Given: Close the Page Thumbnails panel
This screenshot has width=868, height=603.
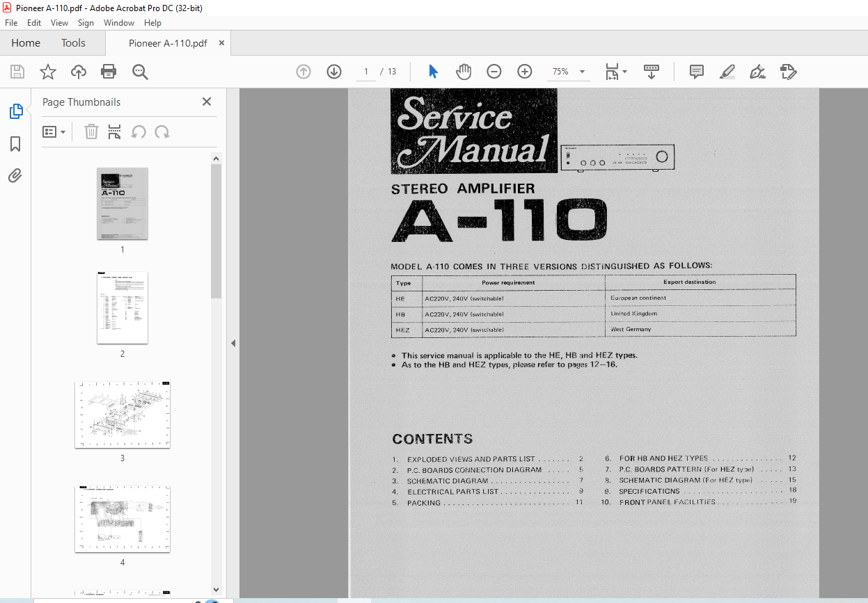Looking at the screenshot, I should 207,102.
